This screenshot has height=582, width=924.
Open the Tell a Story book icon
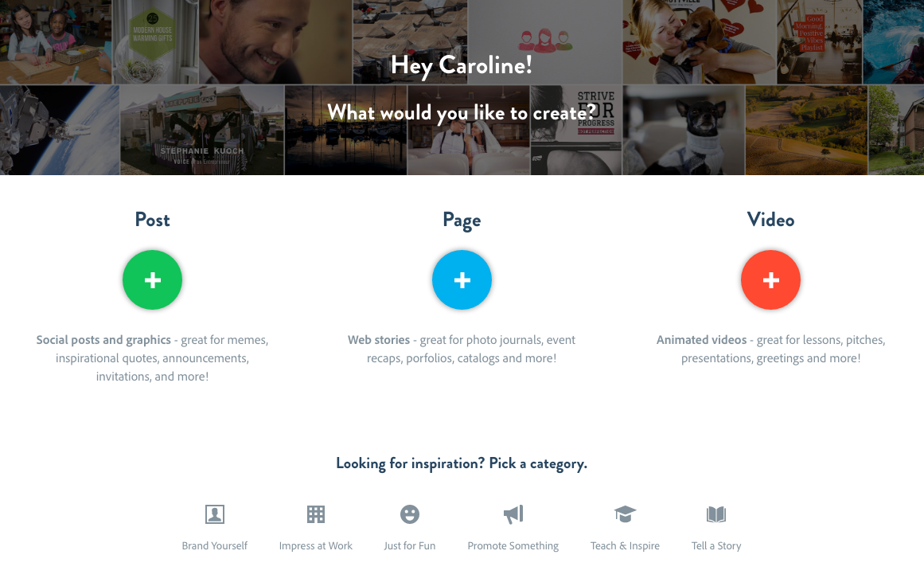click(716, 514)
